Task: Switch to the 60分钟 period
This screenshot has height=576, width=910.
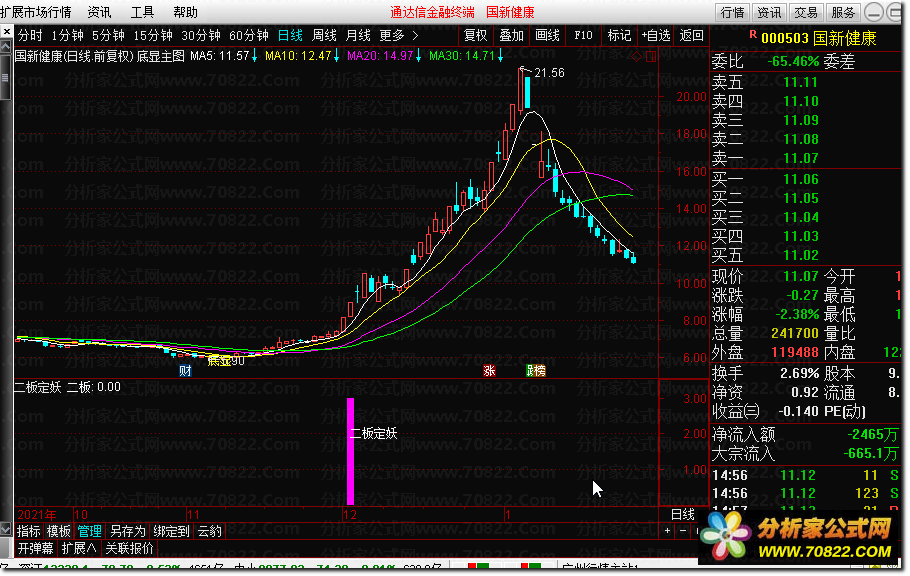Action: click(x=248, y=36)
